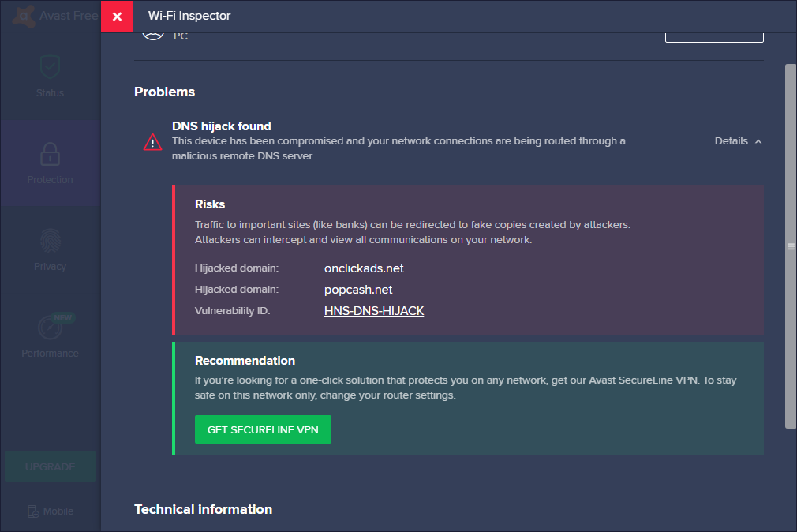Click the DNS hijack found title
Viewport: 797px width, 532px height.
(x=222, y=126)
